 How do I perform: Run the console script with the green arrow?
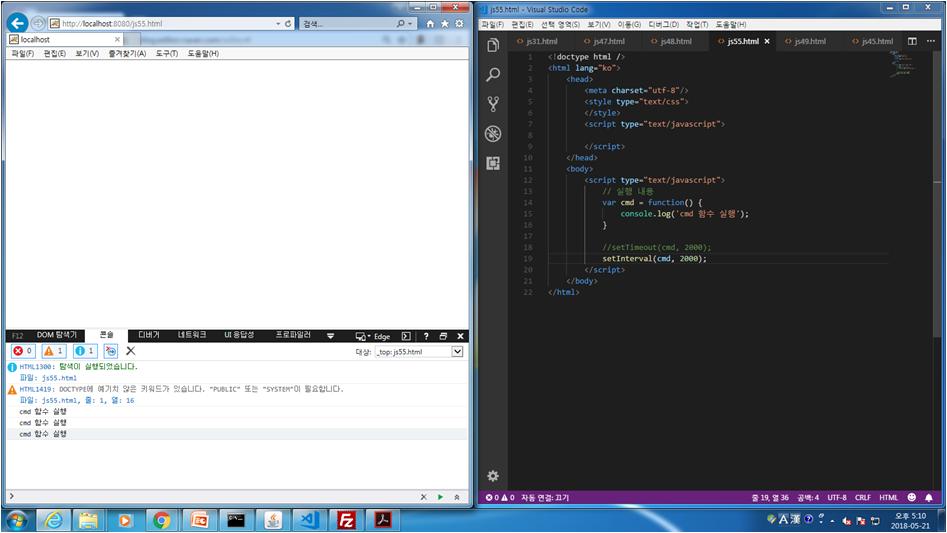[440, 497]
